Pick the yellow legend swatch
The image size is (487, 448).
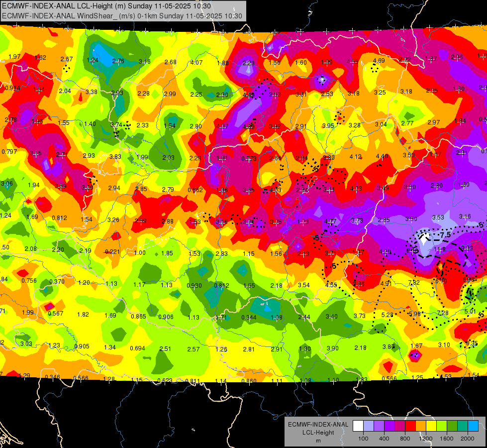pyautogui.click(x=431, y=426)
